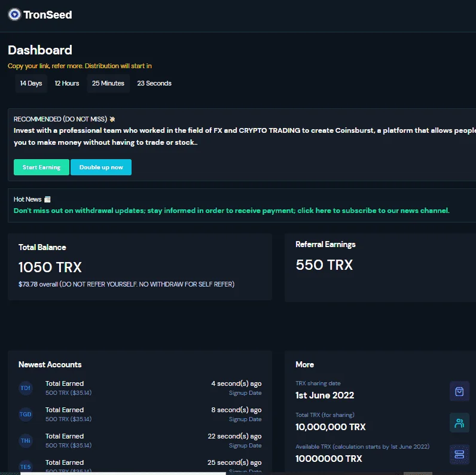Select the TGD account avatar
Image resolution: width=476 pixels, height=475 pixels.
tap(26, 414)
